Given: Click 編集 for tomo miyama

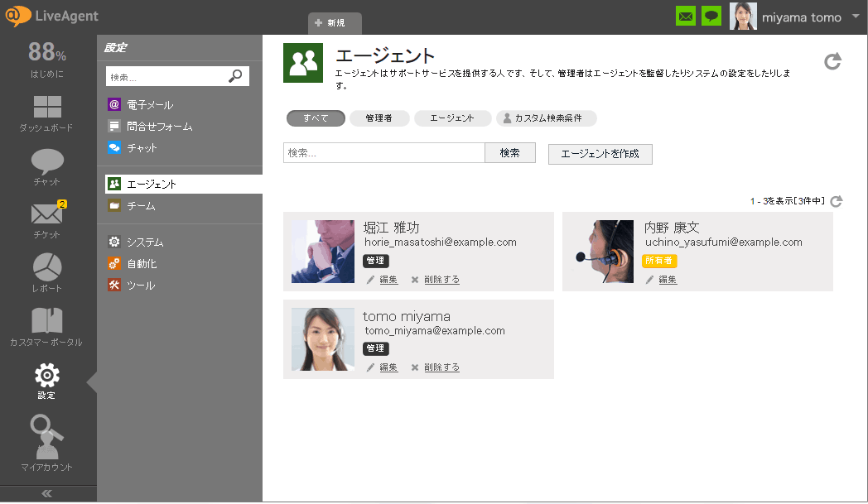Looking at the screenshot, I should [388, 367].
